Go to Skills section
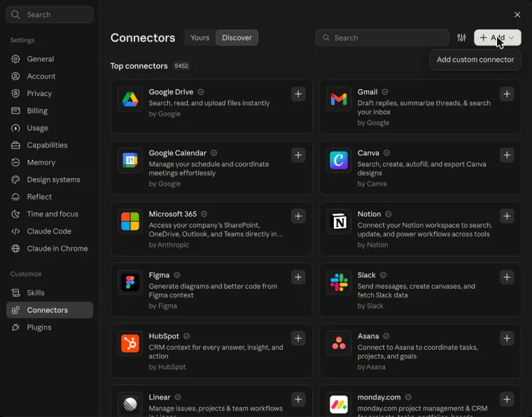Image resolution: width=532 pixels, height=417 pixels. click(x=50, y=293)
